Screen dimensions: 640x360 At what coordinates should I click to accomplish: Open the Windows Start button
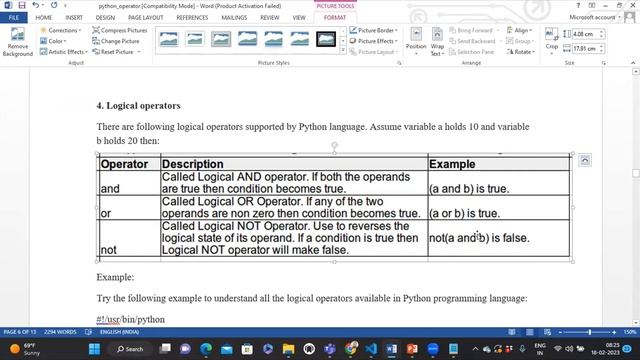point(94,349)
